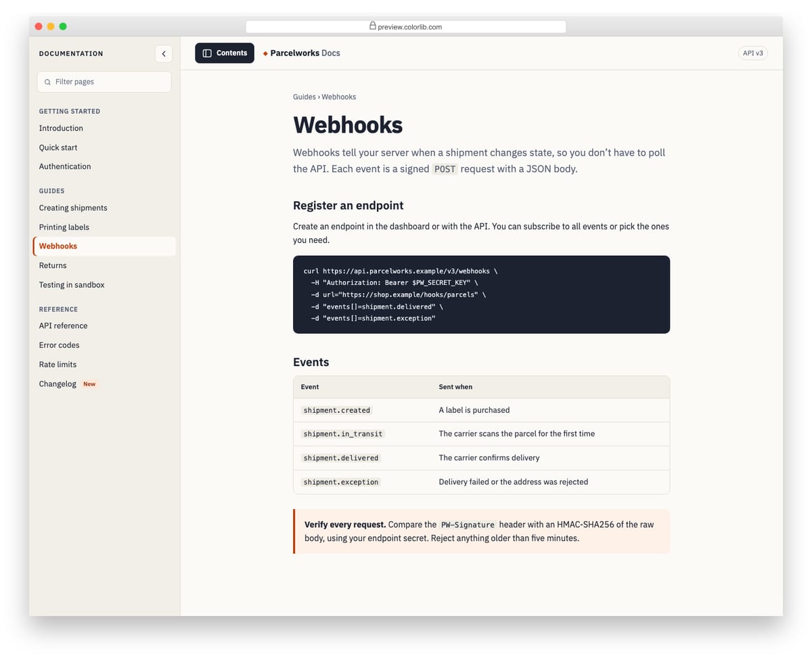Viewport: 812px width, 658px height.
Task: Click "Delivery failed or the address was rejected"
Action: (514, 482)
